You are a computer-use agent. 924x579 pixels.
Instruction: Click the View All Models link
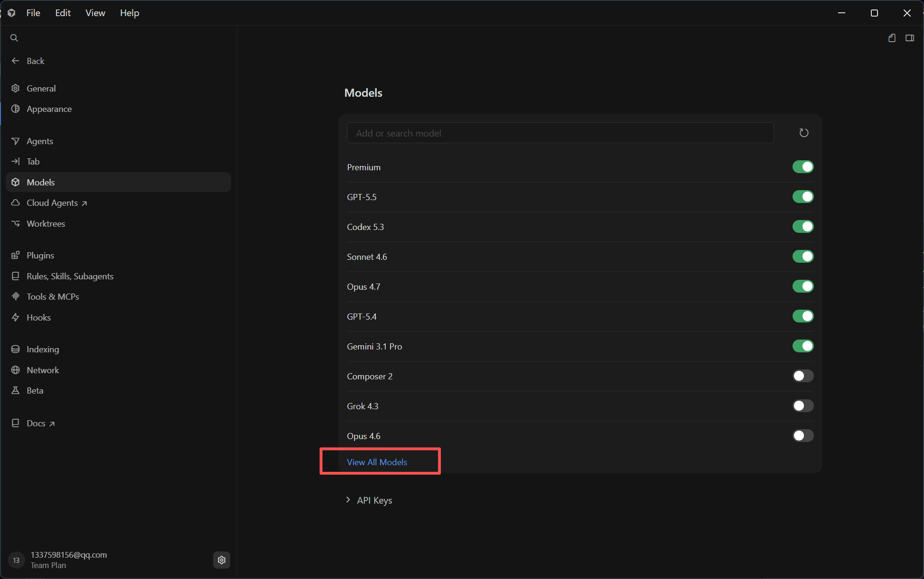[377, 462]
